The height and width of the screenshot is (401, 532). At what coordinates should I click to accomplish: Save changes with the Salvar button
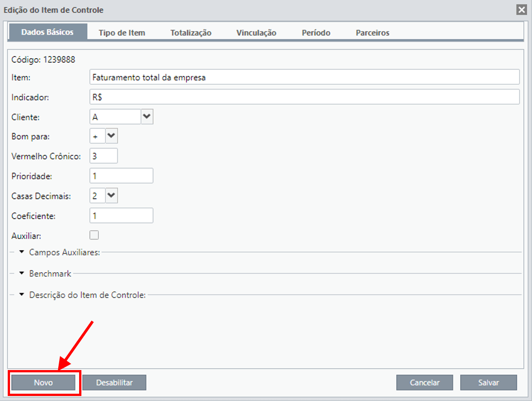488,383
